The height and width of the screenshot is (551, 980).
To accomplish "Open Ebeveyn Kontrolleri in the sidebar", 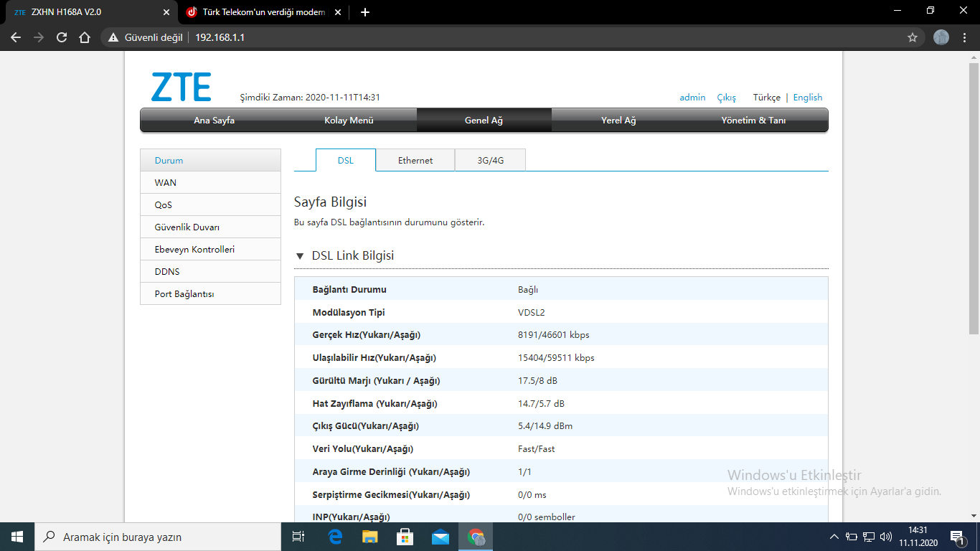I will click(210, 250).
